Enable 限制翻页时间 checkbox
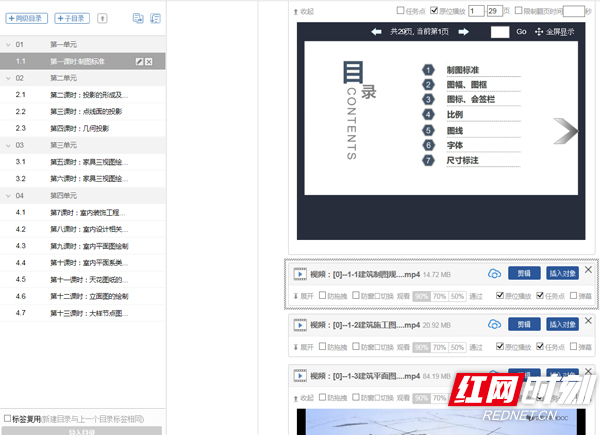Image resolution: width=600 pixels, height=435 pixels. pyautogui.click(x=518, y=10)
